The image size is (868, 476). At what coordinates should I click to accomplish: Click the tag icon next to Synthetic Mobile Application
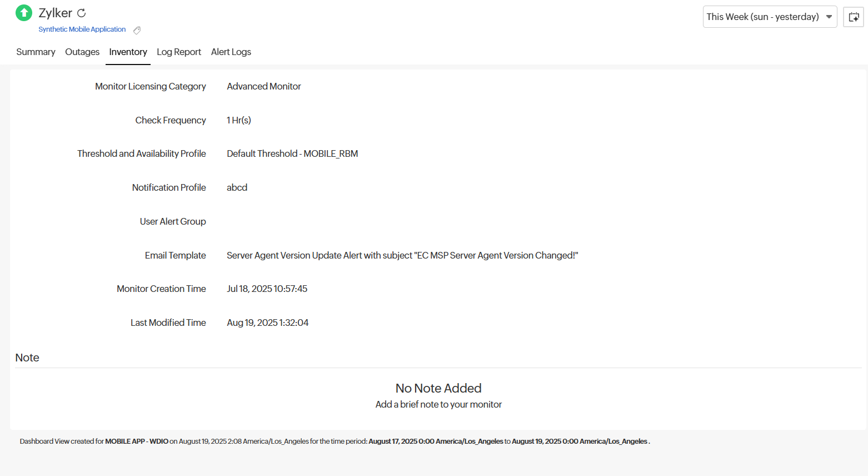[x=137, y=30]
